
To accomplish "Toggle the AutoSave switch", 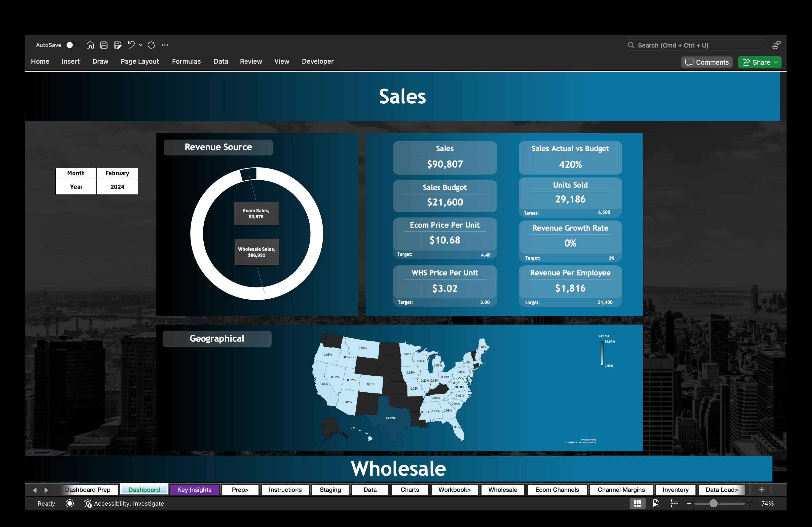I will (x=73, y=45).
